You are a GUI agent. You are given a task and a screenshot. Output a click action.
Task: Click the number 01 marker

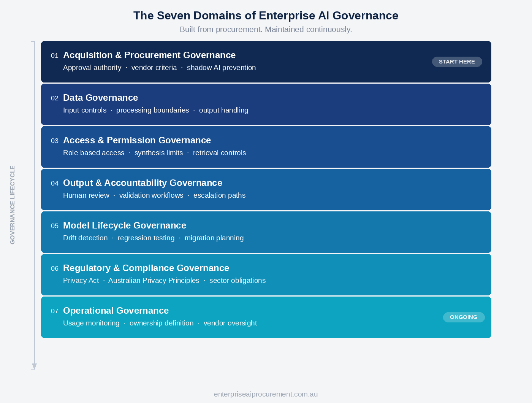55,56
